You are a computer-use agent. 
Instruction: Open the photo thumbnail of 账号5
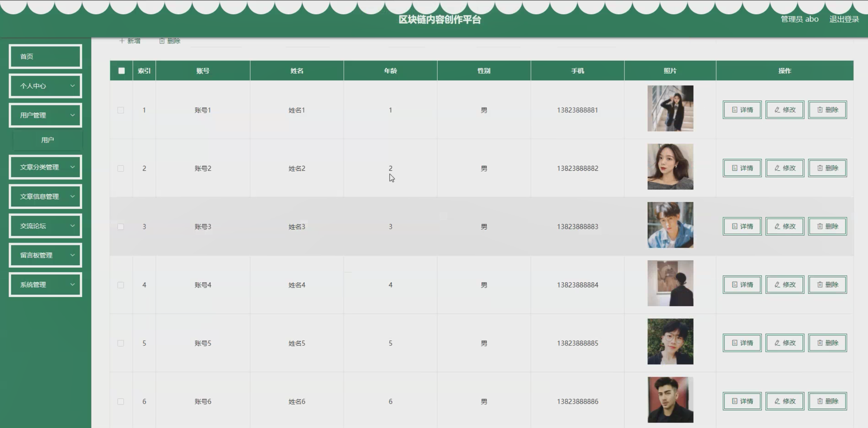tap(670, 341)
